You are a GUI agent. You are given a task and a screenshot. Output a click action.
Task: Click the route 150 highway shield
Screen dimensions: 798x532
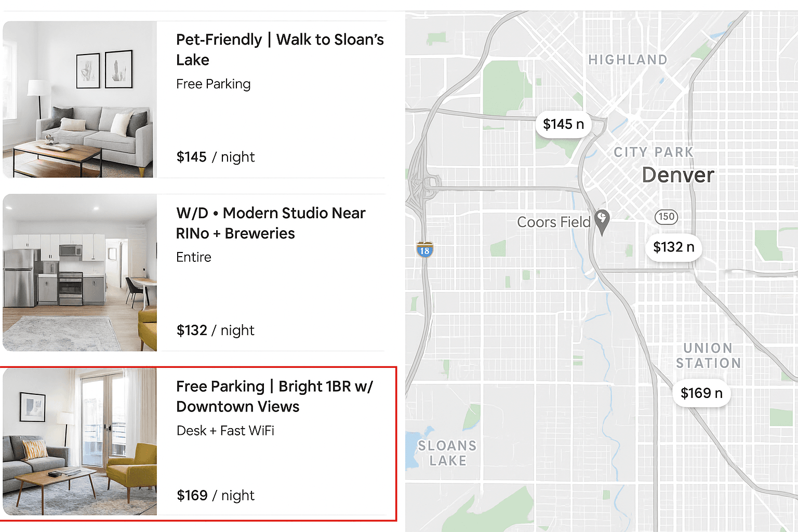pos(666,217)
